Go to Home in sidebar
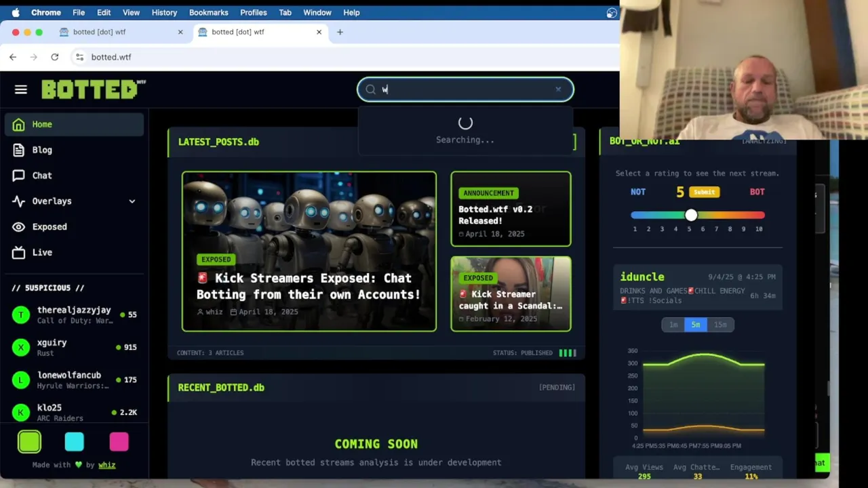The image size is (868, 488). coord(74,124)
